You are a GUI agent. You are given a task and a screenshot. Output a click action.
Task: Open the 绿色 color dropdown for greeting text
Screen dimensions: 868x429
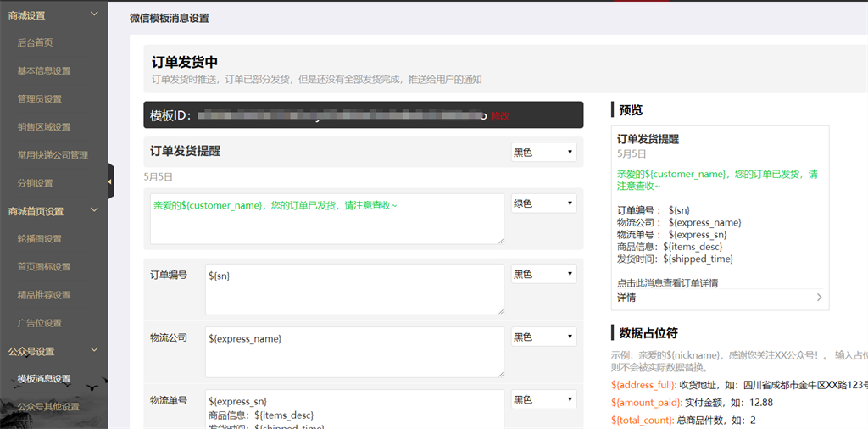click(x=543, y=203)
